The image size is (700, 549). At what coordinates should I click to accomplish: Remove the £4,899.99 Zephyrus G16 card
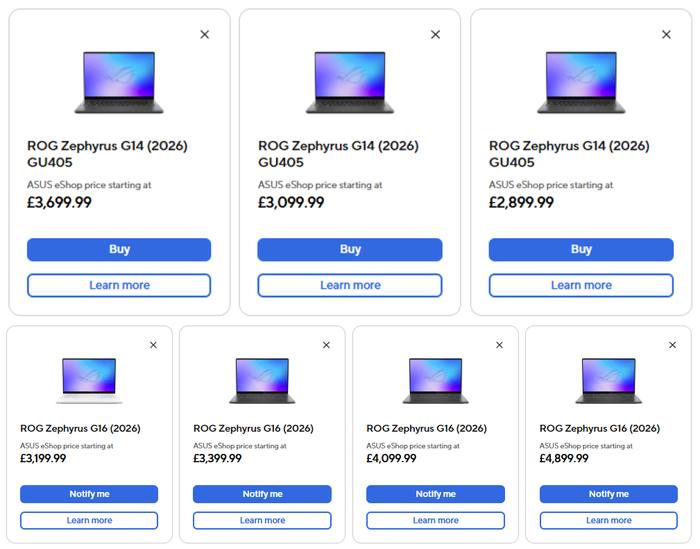[x=673, y=345]
